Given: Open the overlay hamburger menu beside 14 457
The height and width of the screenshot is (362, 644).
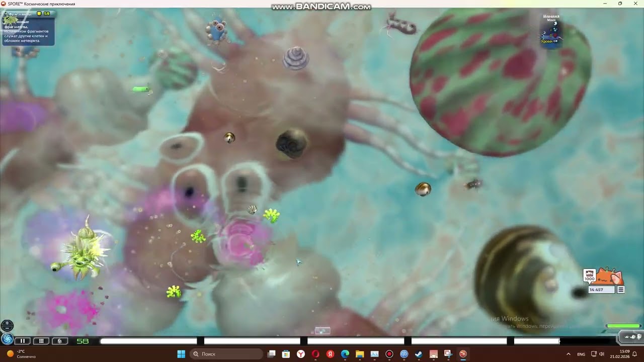Looking at the screenshot, I should point(621,290).
